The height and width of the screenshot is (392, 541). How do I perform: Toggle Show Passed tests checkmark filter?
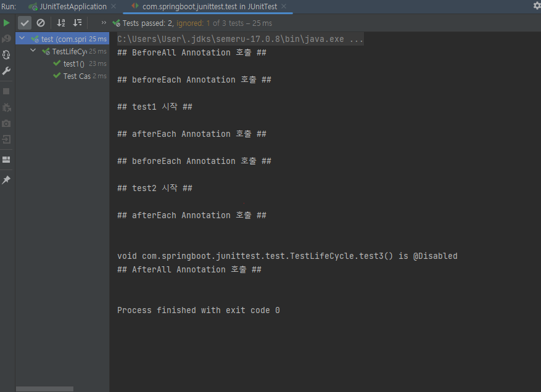25,23
